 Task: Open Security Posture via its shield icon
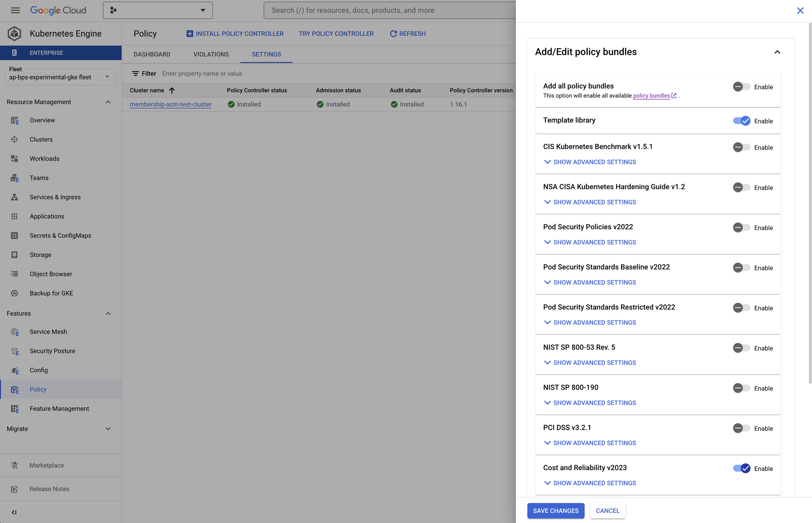(14, 351)
